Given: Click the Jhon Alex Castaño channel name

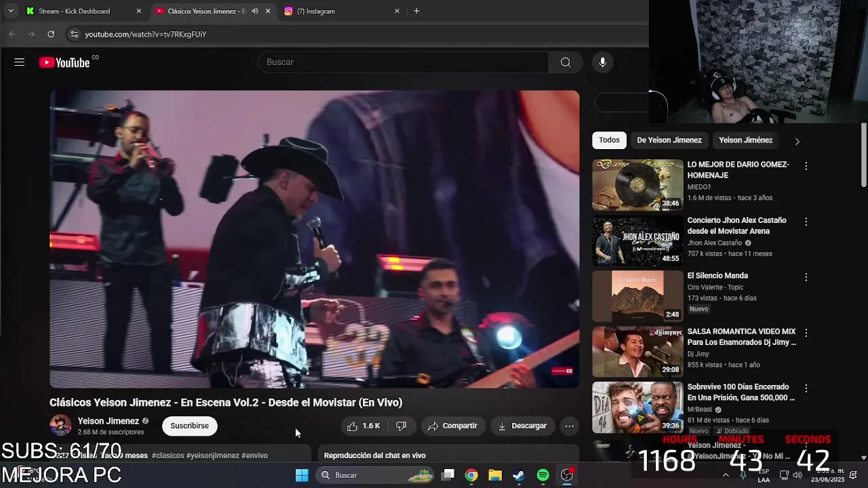Looking at the screenshot, I should [x=715, y=243].
